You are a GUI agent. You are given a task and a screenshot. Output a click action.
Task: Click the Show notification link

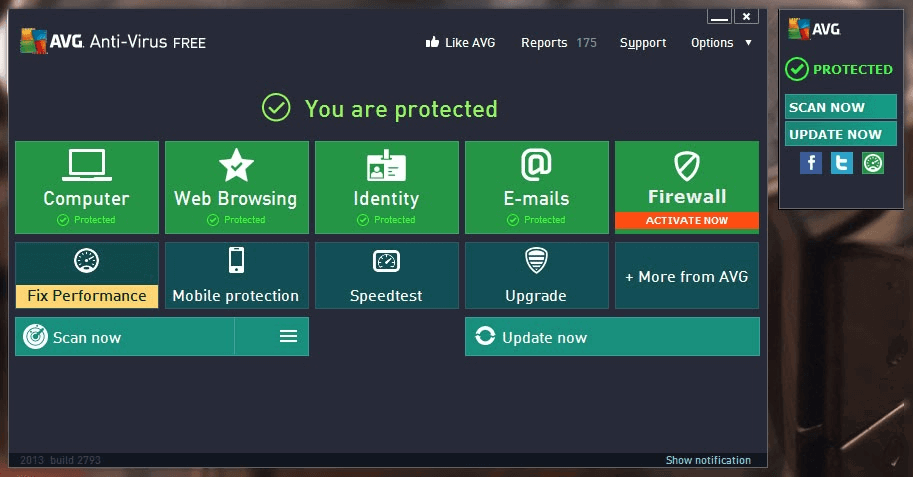[x=708, y=460]
